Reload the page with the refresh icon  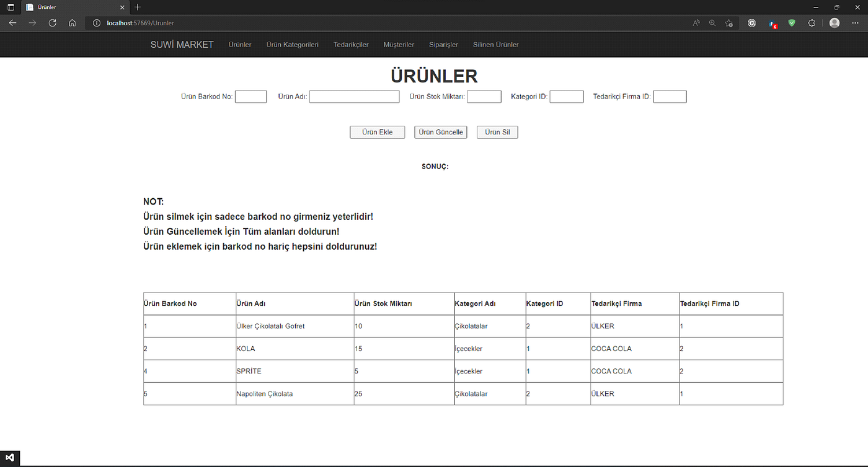tap(53, 23)
